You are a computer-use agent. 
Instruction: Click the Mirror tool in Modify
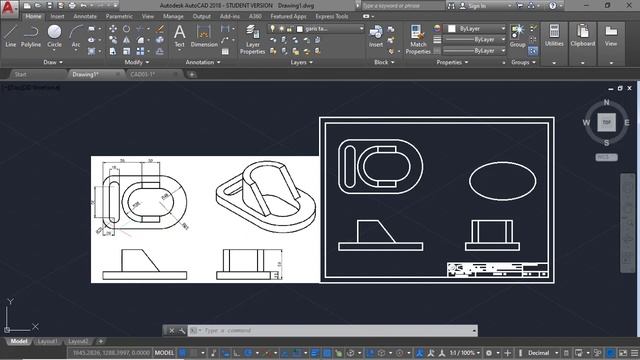coord(127,40)
